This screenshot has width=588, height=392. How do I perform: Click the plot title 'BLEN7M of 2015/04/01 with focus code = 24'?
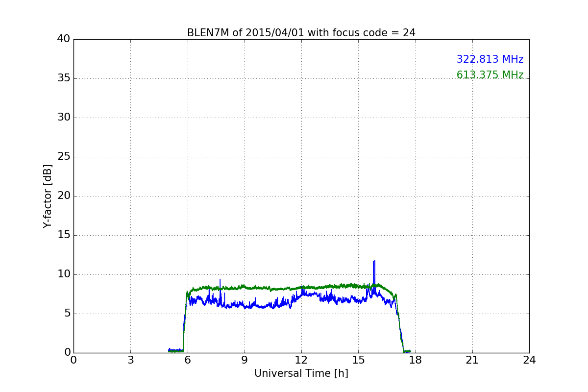(x=301, y=33)
